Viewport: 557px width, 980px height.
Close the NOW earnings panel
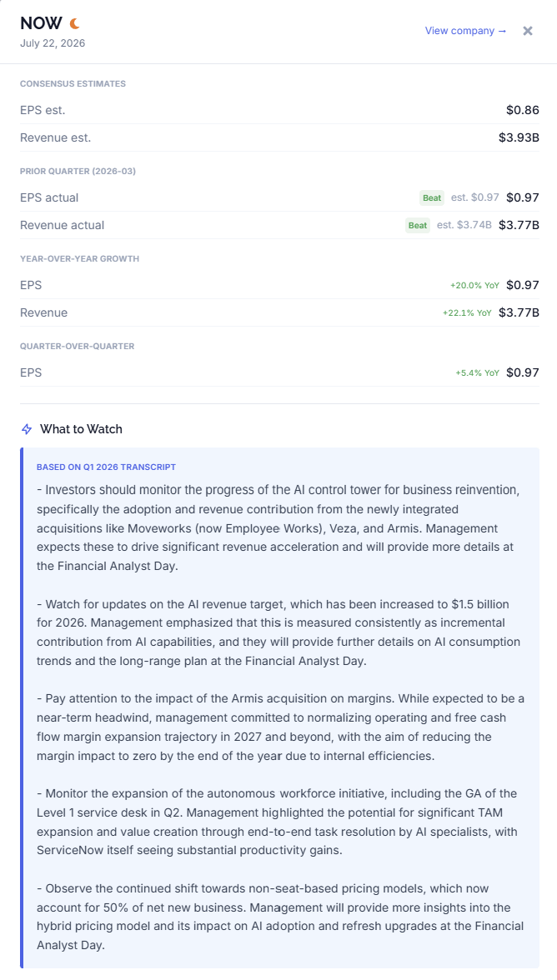click(x=528, y=31)
